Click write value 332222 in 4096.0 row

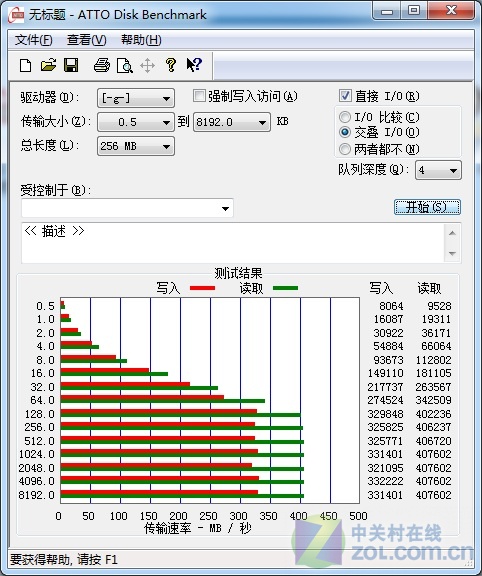[x=385, y=481]
